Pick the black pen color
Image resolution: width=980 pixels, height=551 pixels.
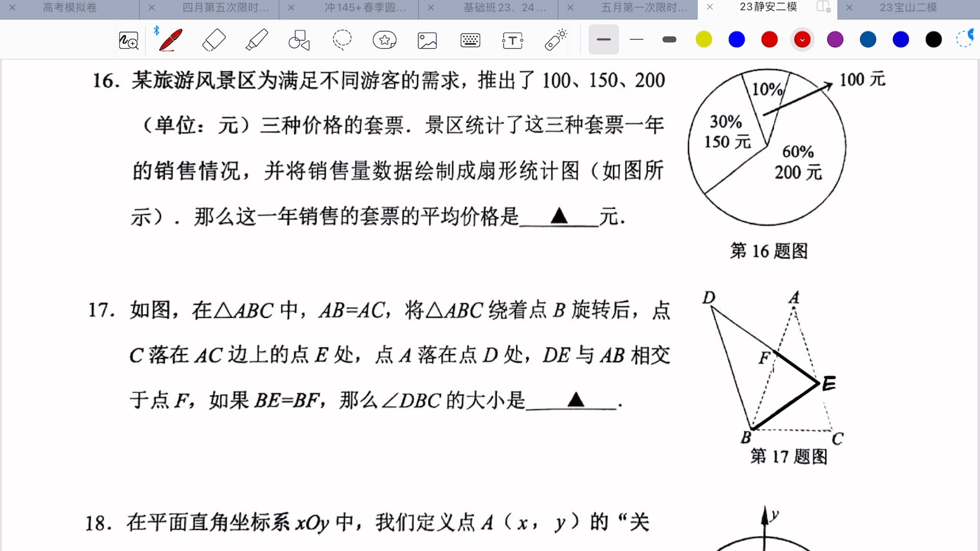coord(934,39)
